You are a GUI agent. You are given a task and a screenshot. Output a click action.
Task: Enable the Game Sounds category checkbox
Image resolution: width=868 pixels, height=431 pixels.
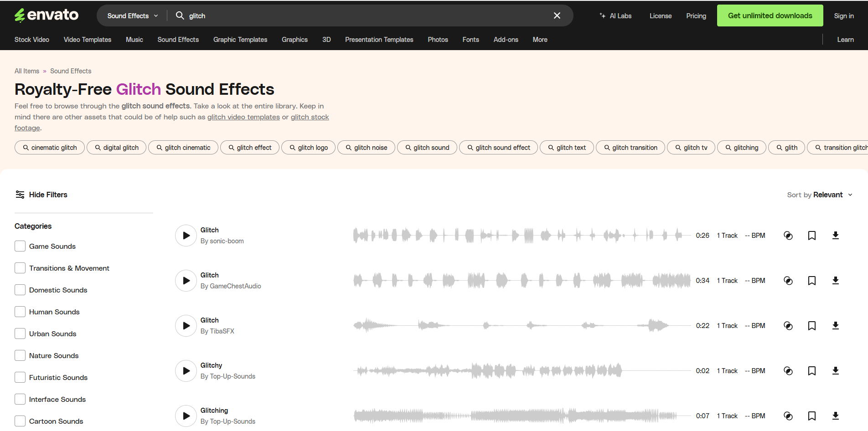[x=20, y=246]
